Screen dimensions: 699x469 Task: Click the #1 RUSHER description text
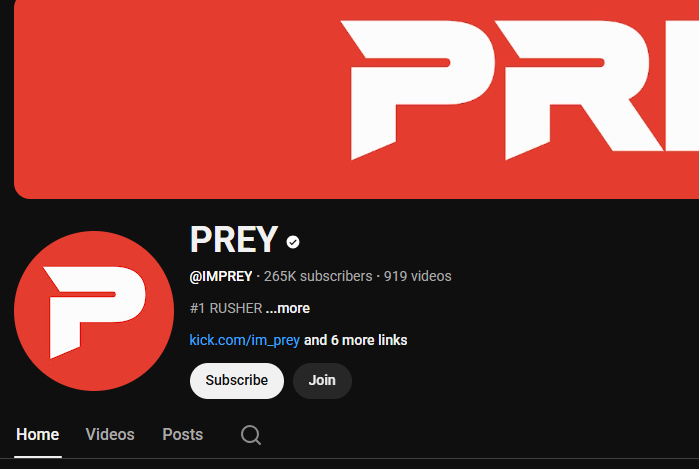point(226,309)
